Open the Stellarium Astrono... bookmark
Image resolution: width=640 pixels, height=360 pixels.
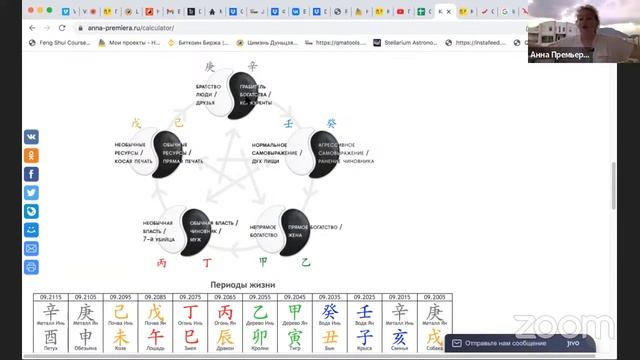[405, 42]
